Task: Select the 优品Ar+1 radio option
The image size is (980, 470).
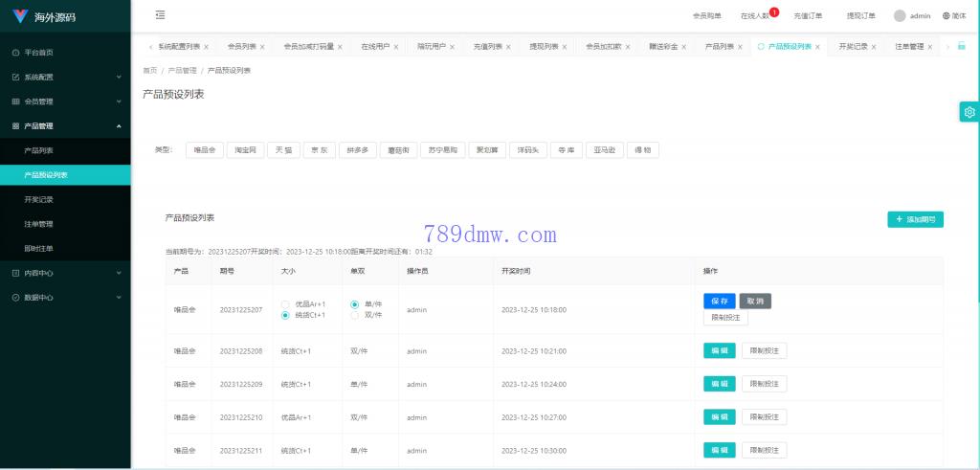Action: point(285,304)
